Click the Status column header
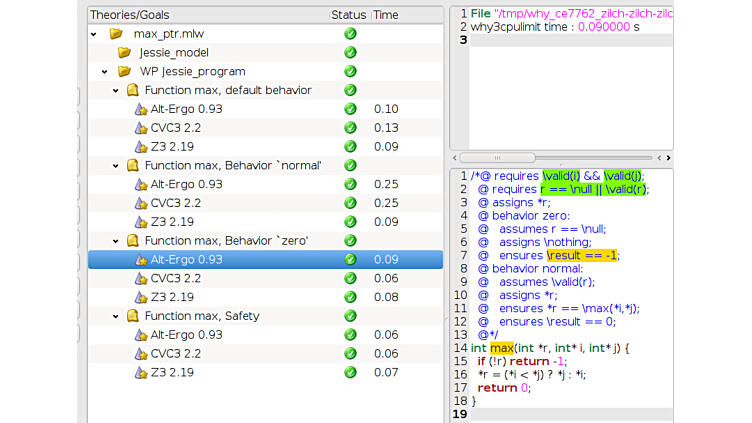Image resolution: width=752 pixels, height=423 pixels. 349,15
